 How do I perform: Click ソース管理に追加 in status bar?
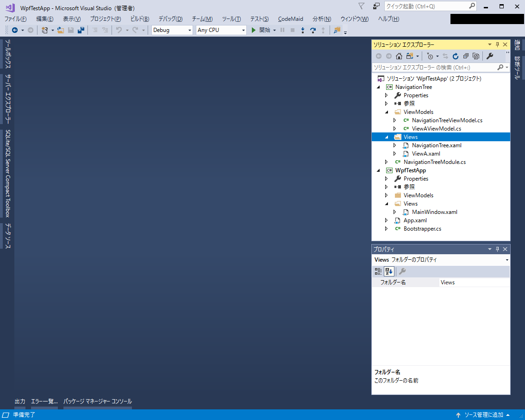483,415
